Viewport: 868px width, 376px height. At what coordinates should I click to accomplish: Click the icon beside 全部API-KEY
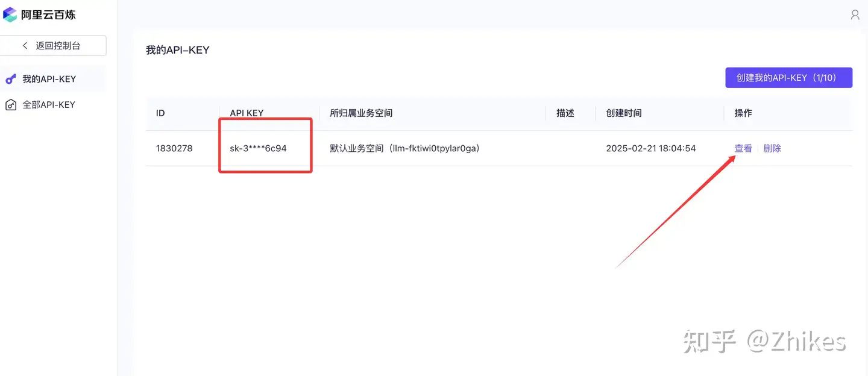click(x=11, y=105)
